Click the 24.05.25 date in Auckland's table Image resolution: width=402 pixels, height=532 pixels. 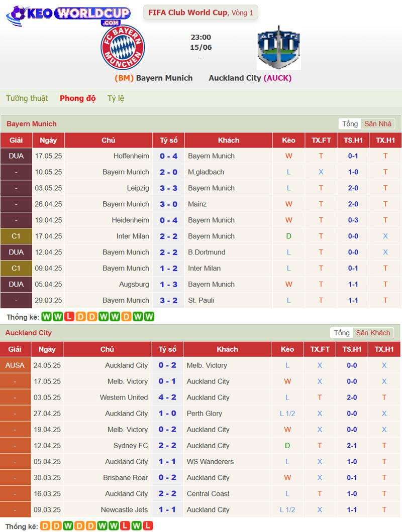coord(47,365)
